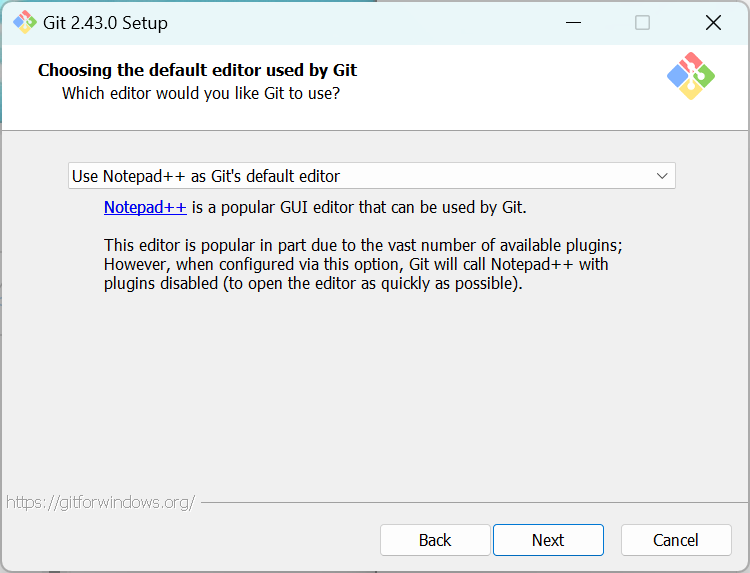Click the chevron arrow of the editor dropdown
The height and width of the screenshot is (573, 750).
click(x=662, y=176)
